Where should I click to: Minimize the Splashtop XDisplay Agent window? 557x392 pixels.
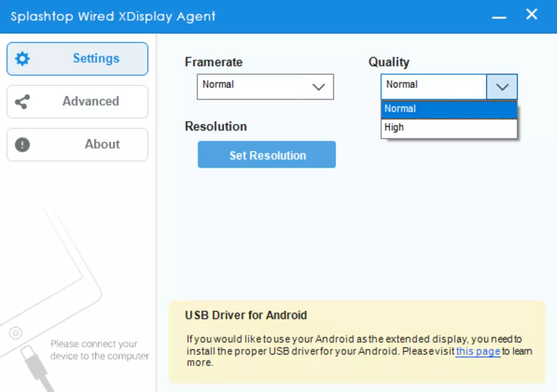pos(499,17)
